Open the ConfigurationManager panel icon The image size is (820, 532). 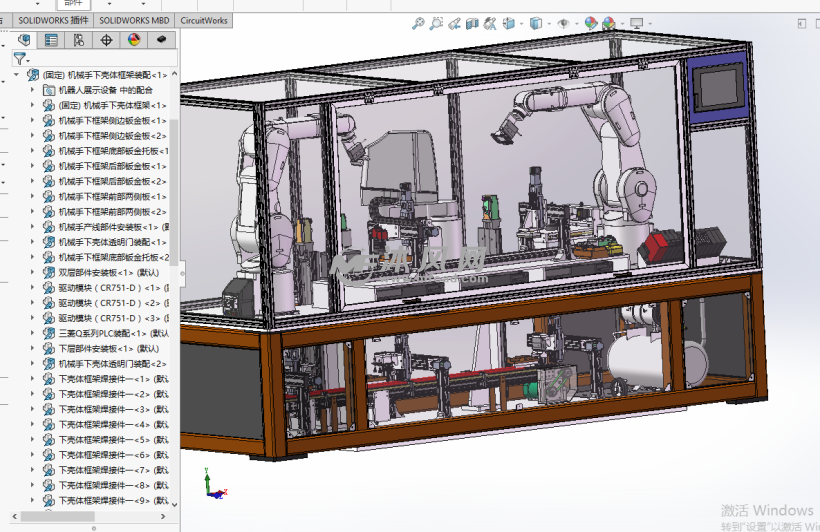point(79,40)
